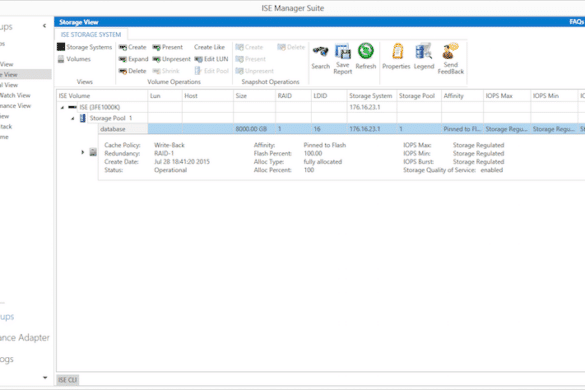Viewport: 585px width, 390px height.
Task: Click the Operational status value
Action: pos(171,170)
